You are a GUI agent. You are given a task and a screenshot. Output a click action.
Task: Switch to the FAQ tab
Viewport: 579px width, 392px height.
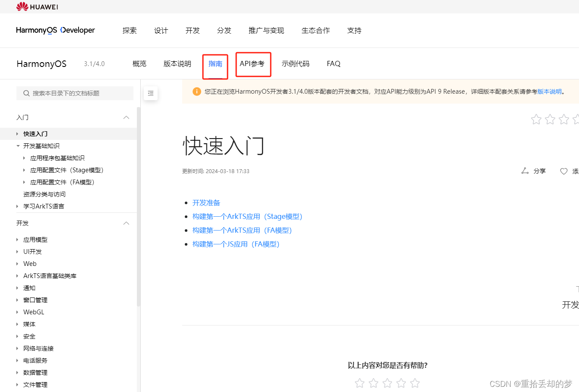coord(334,63)
